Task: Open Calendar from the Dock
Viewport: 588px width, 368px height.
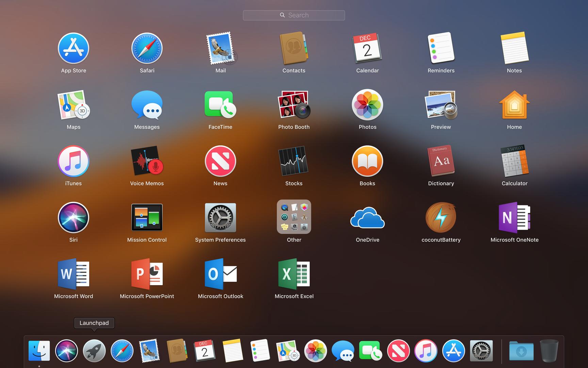Action: 205,351
